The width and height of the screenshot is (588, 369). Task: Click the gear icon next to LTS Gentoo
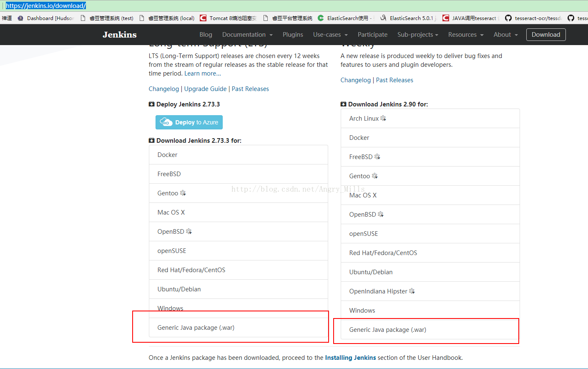[x=183, y=193]
